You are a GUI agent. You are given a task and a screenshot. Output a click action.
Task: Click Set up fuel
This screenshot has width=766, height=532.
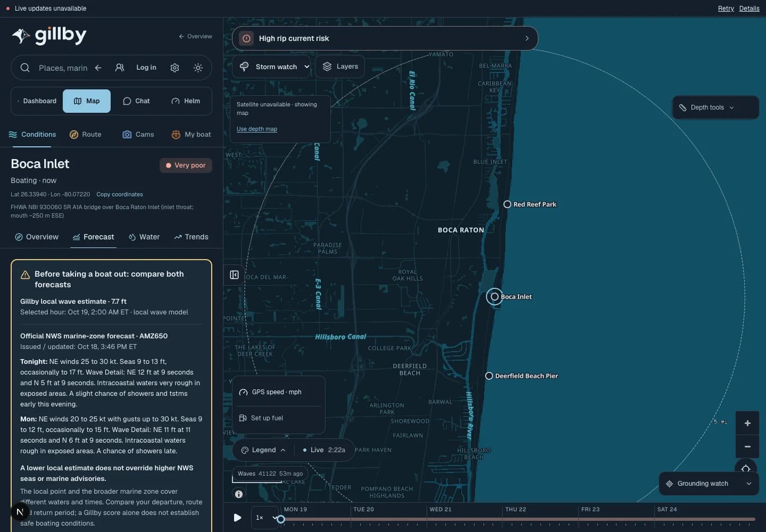[x=278, y=418]
